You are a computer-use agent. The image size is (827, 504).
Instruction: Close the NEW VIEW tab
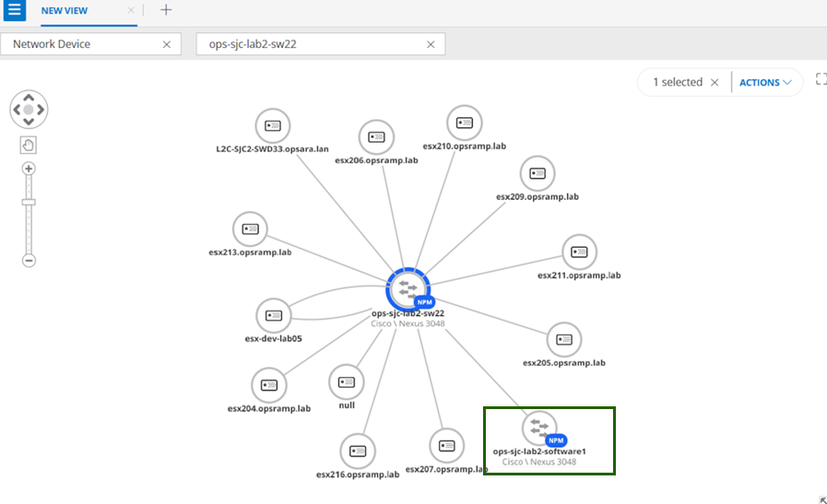[x=131, y=10]
